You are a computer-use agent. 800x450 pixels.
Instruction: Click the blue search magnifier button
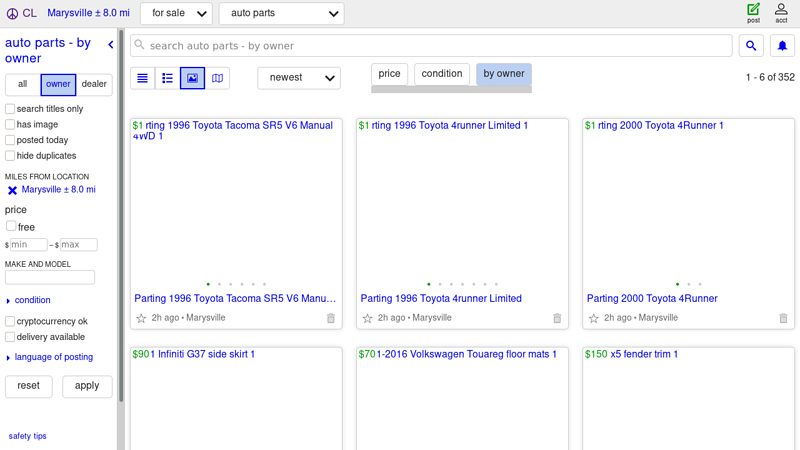751,46
